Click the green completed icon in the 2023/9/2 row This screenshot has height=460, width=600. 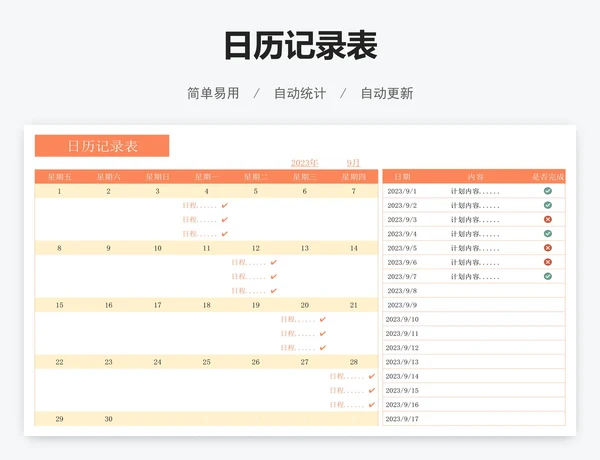(548, 205)
